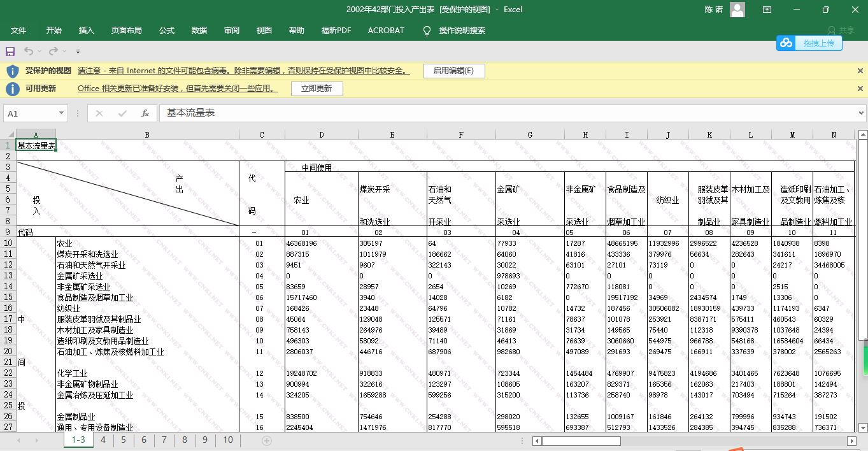Open Customize Quick Access Toolbar dropdown

click(78, 51)
